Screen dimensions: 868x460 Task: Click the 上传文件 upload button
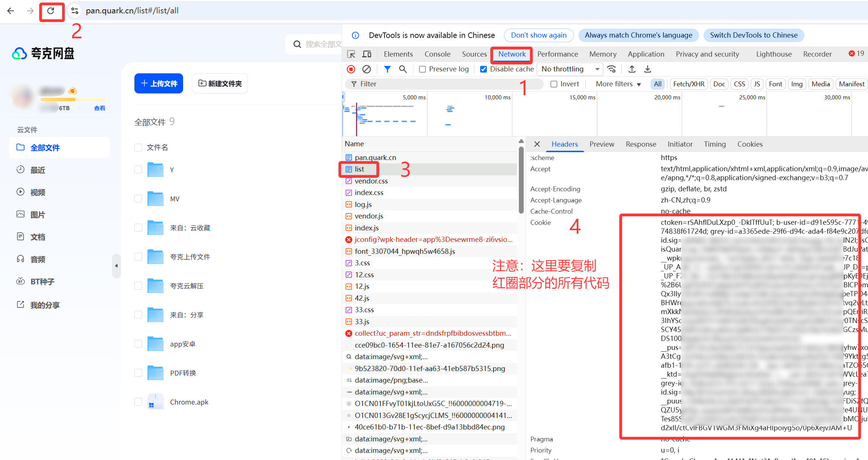(x=159, y=83)
